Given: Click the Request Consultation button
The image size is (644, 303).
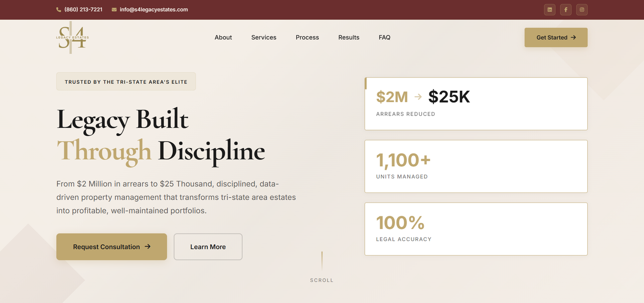Looking at the screenshot, I should 111,247.
